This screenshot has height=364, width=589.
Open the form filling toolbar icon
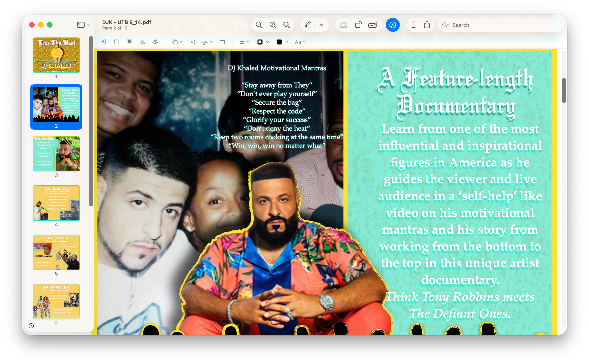pos(373,25)
